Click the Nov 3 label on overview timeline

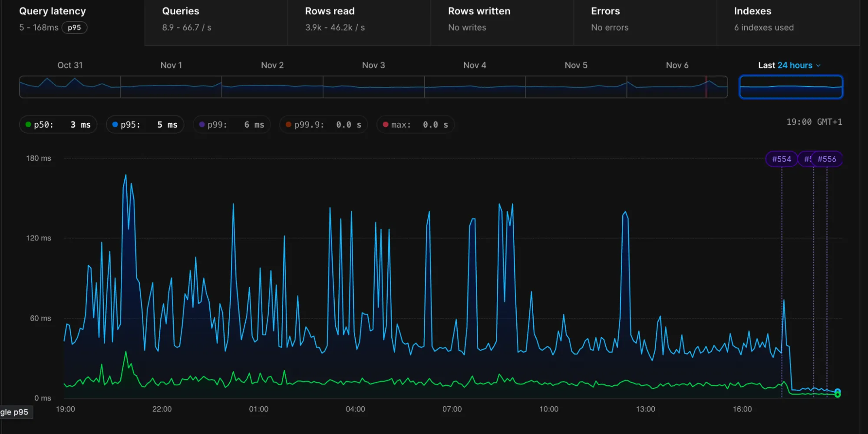pyautogui.click(x=373, y=65)
